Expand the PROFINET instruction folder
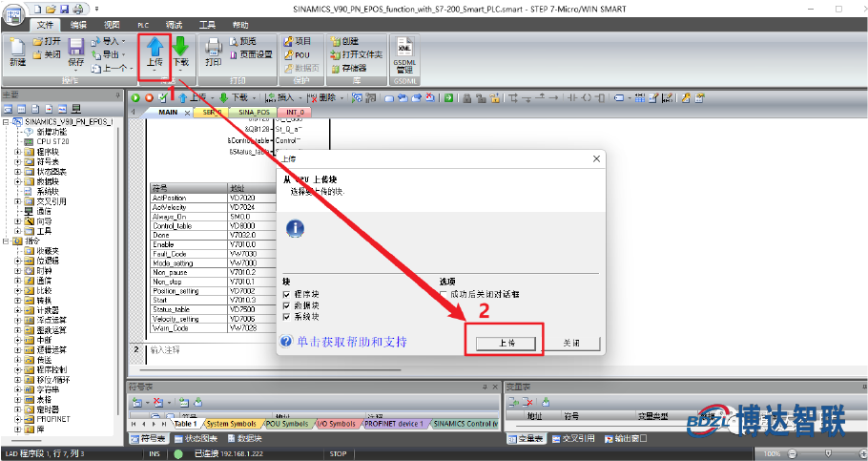 point(18,419)
